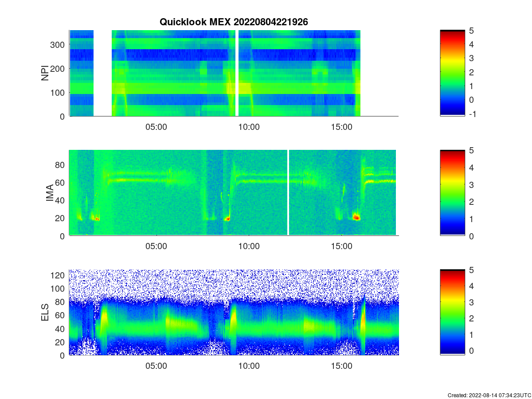532x399 pixels.
Task: Click the "200" tick on the NPI axis
Action: pos(59,68)
